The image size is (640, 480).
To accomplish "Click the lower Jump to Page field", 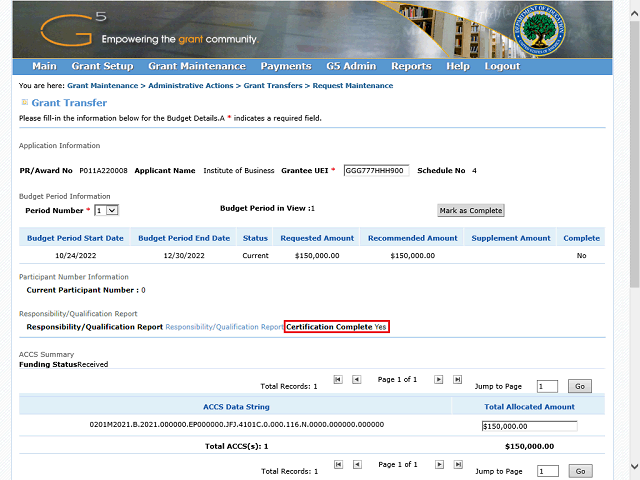I will [548, 471].
